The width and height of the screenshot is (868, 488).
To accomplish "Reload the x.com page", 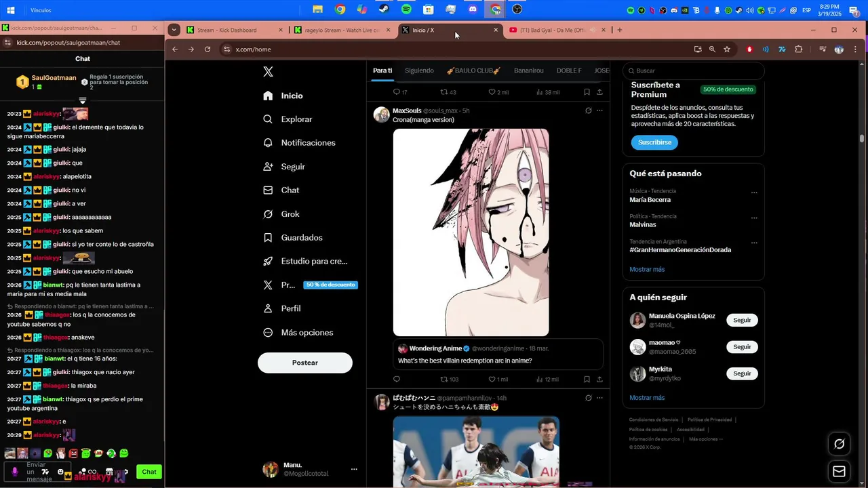I will click(208, 49).
